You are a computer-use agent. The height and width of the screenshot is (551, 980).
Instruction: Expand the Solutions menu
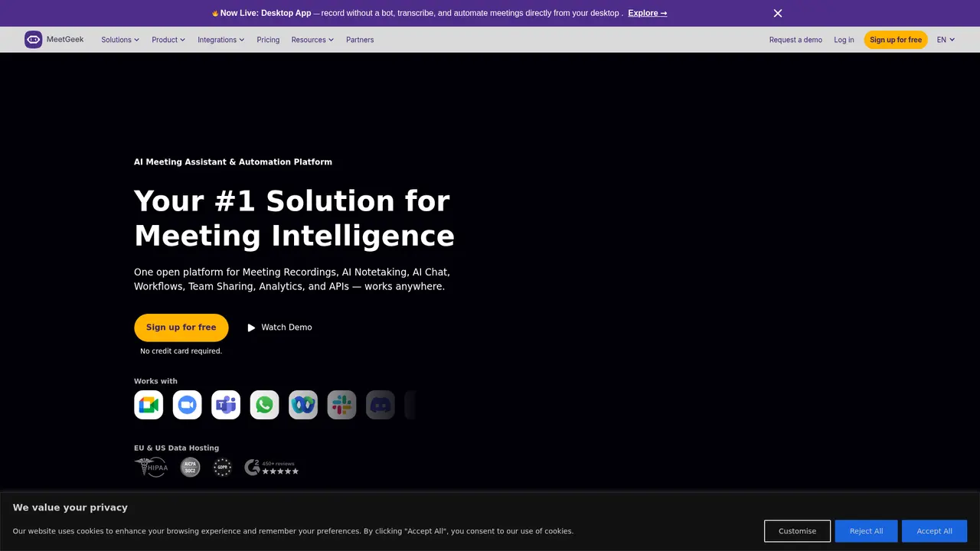[x=120, y=40]
